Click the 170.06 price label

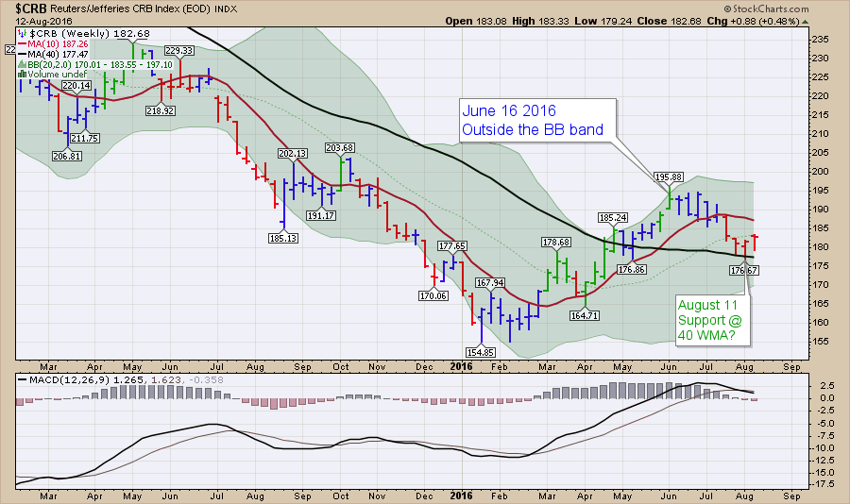pyautogui.click(x=433, y=296)
